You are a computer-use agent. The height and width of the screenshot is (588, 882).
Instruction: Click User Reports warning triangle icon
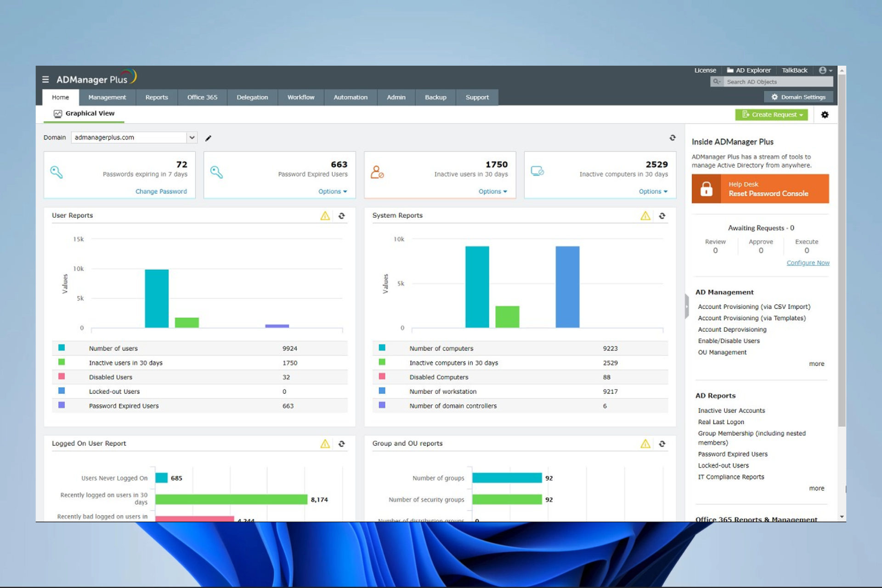coord(325,216)
